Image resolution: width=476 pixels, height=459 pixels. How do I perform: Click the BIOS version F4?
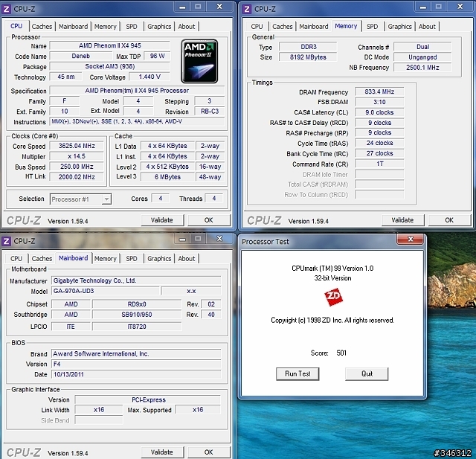tap(136, 364)
